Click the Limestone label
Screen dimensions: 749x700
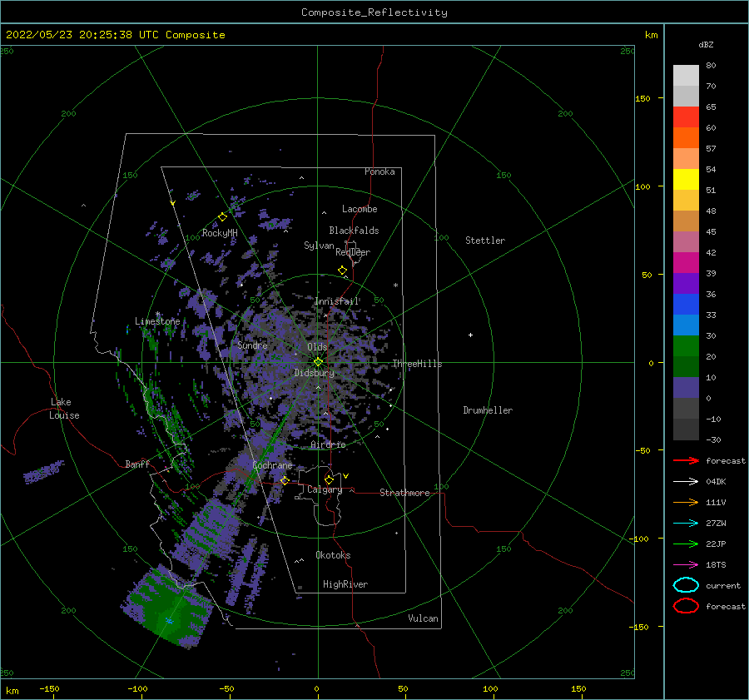[157, 321]
